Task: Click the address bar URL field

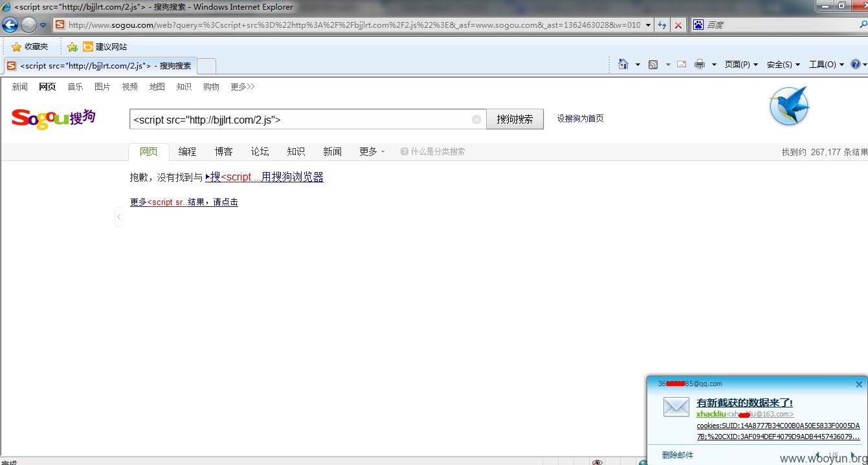Action: point(354,25)
